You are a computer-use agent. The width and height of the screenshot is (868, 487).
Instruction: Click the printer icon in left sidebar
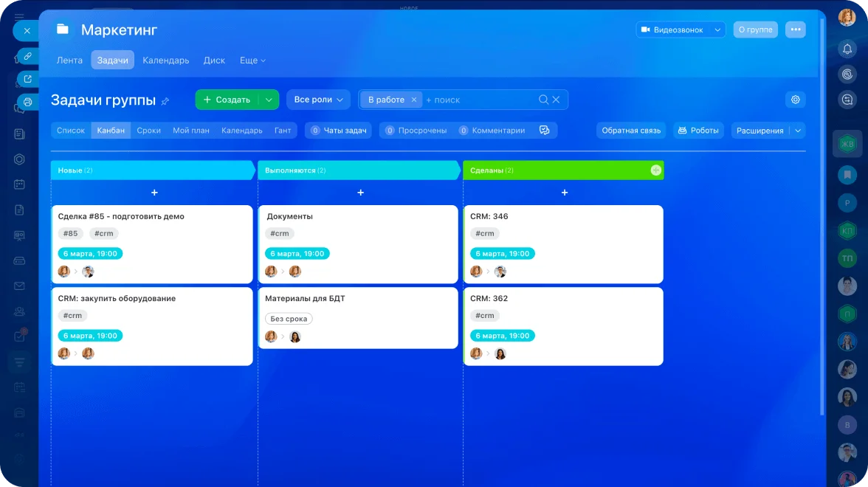[27, 102]
